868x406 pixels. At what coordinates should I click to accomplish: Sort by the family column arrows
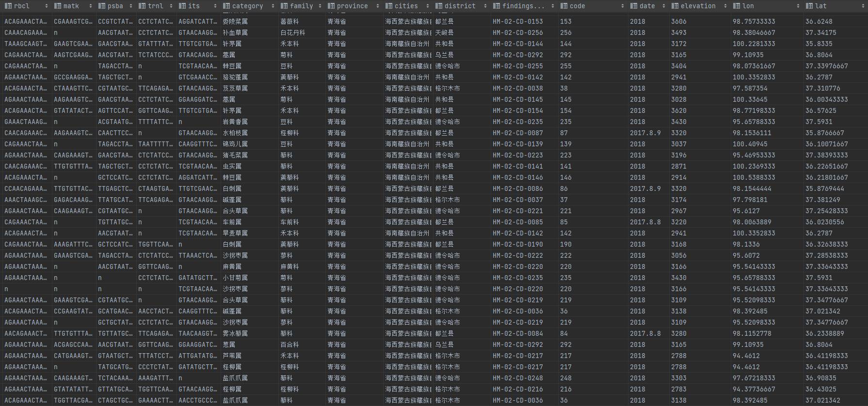[320, 6]
